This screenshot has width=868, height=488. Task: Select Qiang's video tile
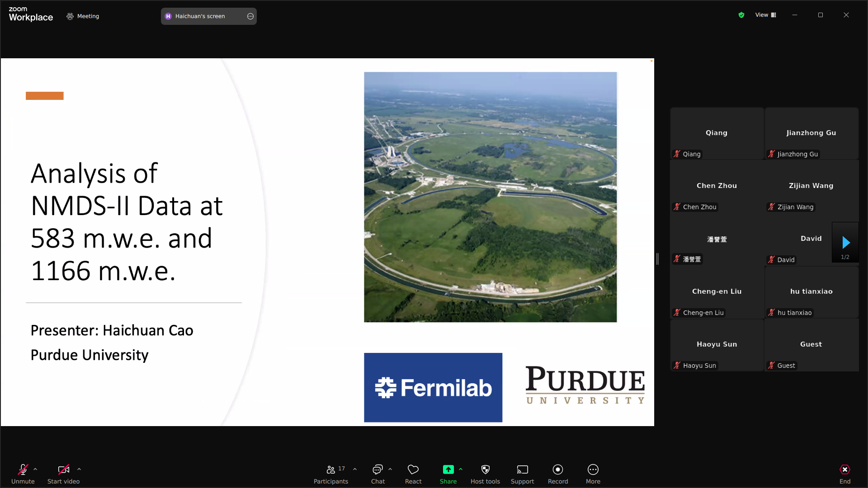coord(717,133)
